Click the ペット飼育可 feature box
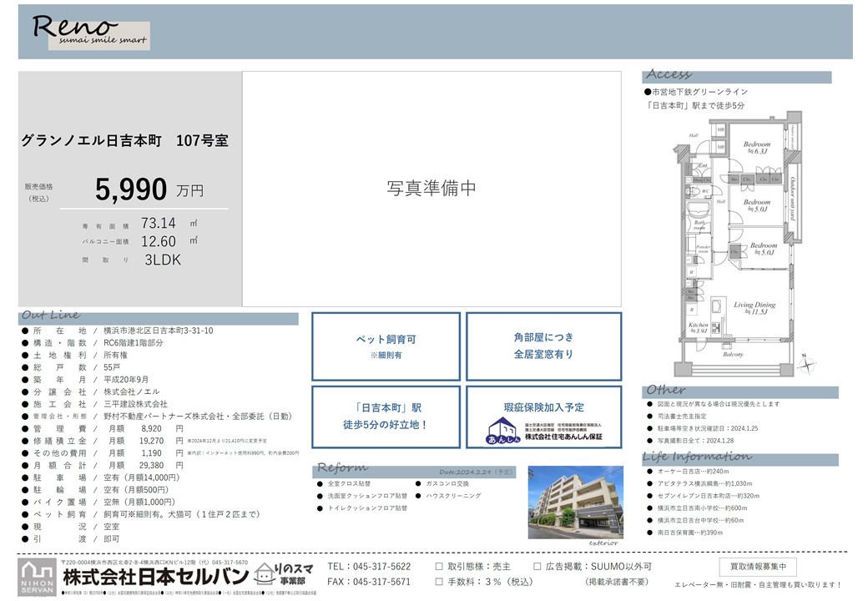The height and width of the screenshot is (601, 868). point(386,346)
